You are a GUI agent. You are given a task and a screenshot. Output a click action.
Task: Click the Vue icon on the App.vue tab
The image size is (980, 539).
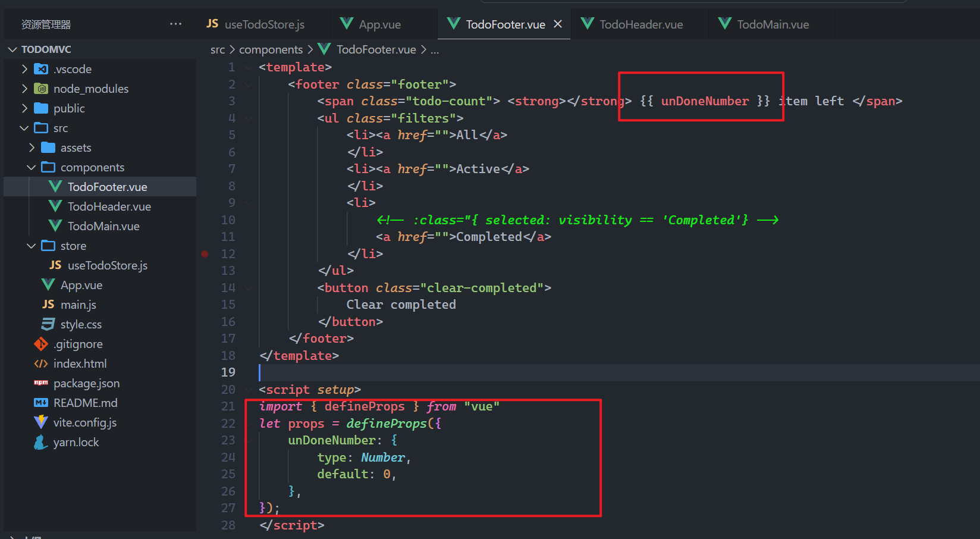point(347,24)
